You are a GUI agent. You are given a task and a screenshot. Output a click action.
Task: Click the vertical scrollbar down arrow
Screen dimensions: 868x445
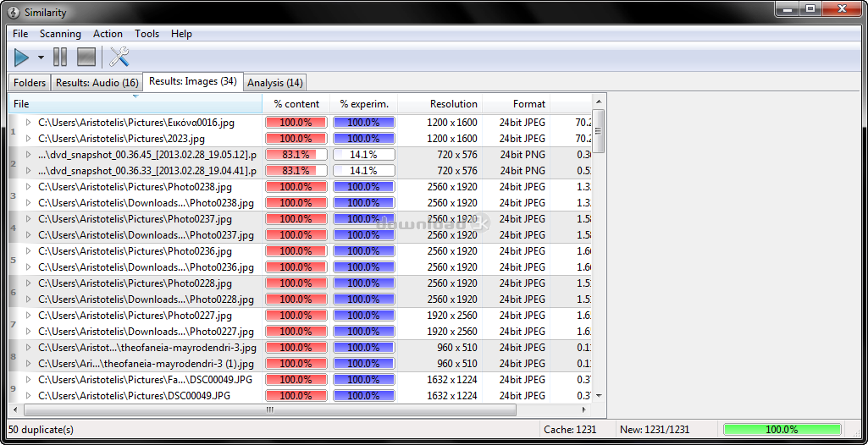(599, 395)
